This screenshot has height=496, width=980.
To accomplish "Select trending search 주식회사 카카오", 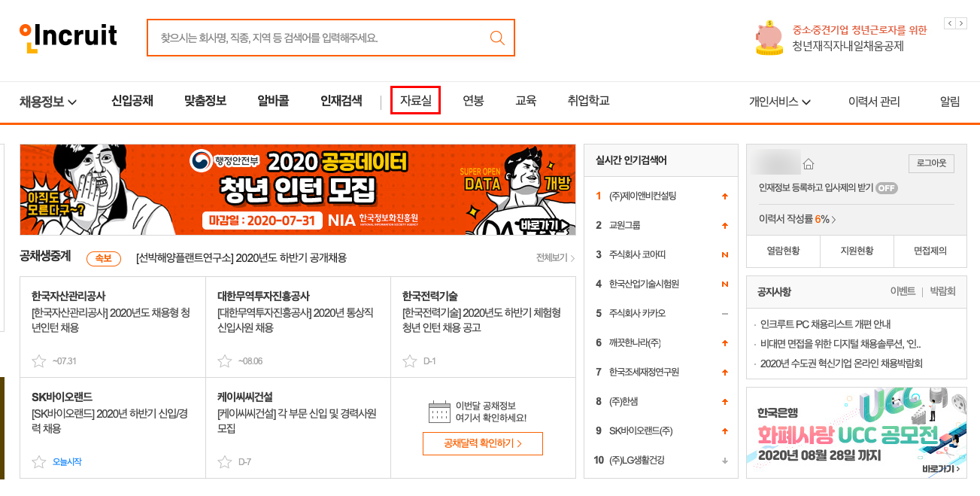I will [637, 313].
